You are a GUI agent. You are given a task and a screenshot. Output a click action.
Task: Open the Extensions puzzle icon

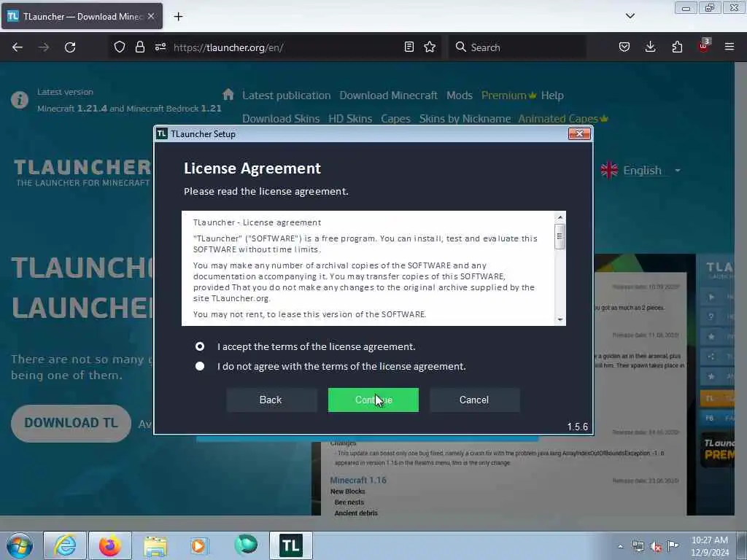[x=677, y=47]
